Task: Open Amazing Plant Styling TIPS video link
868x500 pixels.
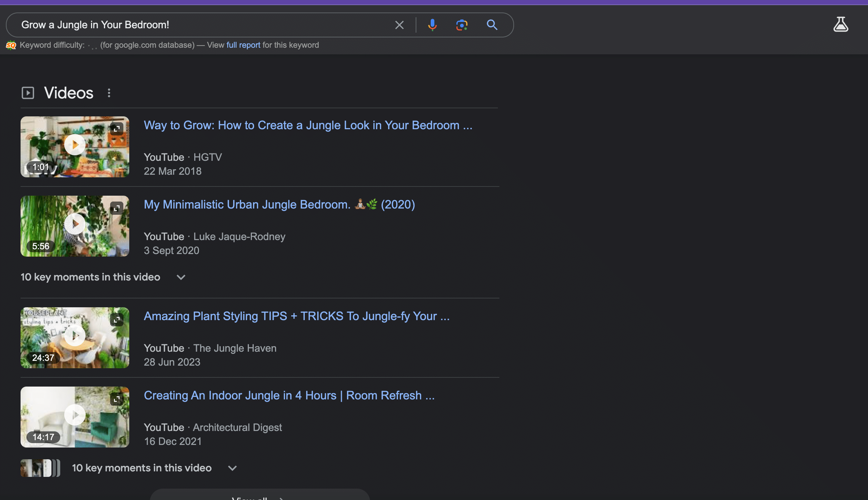Action: coord(297,316)
